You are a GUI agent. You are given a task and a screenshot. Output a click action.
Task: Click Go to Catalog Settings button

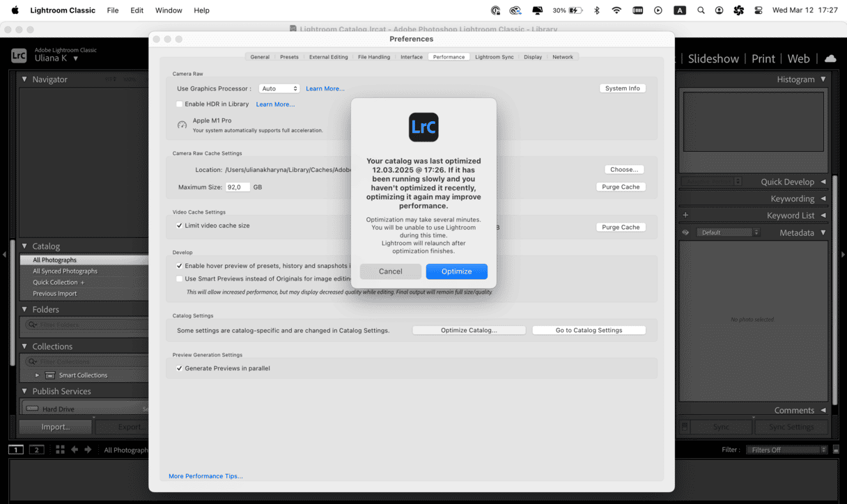589,330
